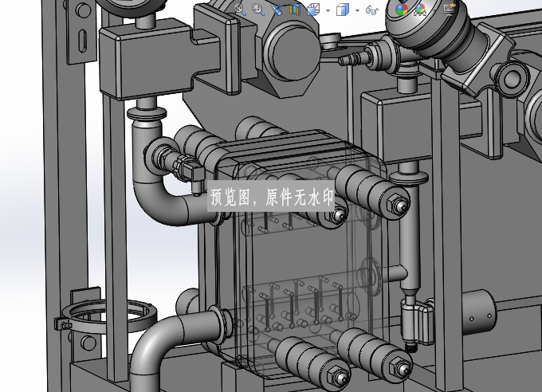Open the View Orientation cube icon
Viewport: 542px width, 392px height.
(313, 10)
